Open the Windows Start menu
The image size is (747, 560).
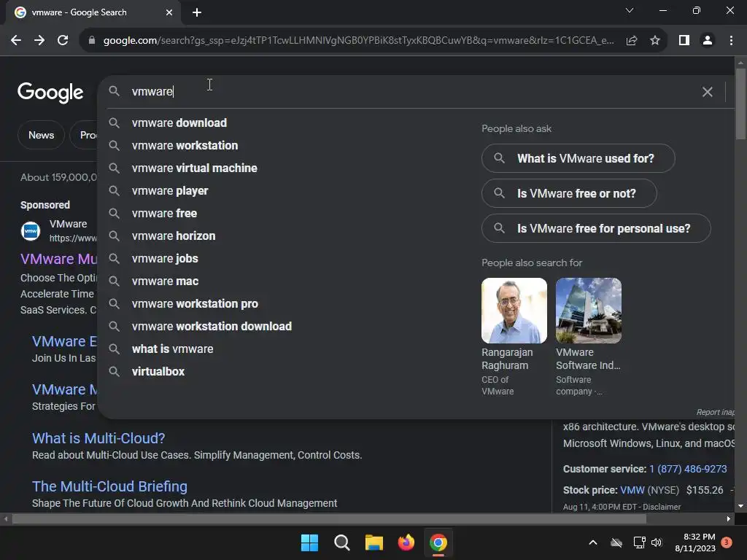click(x=309, y=542)
